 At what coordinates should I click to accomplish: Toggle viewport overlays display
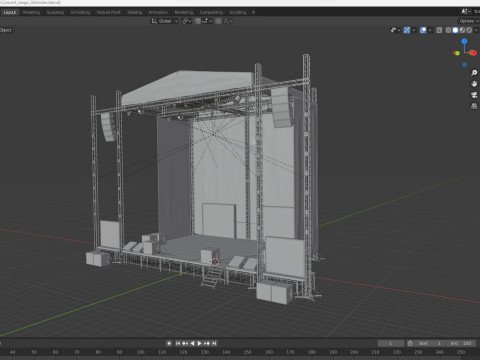pyautogui.click(x=423, y=30)
